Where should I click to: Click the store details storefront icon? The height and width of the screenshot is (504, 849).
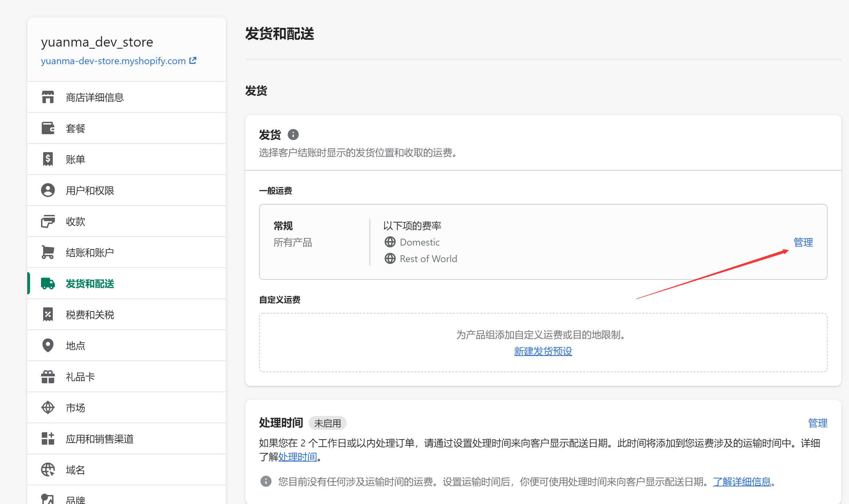click(x=48, y=97)
